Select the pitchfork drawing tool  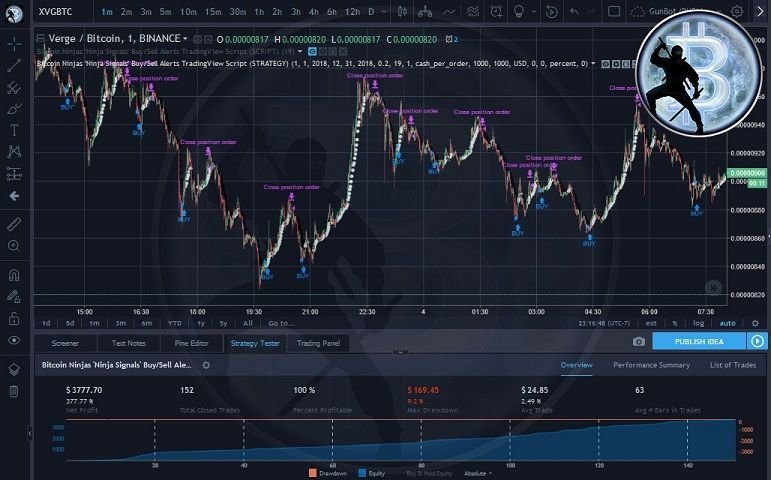click(x=14, y=88)
